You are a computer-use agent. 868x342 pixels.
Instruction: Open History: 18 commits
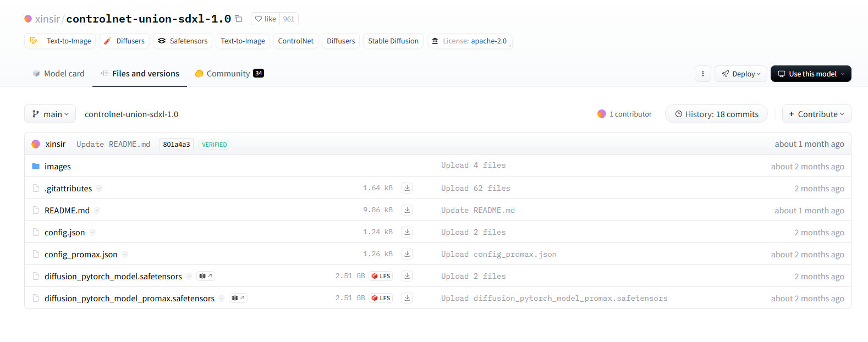click(x=716, y=114)
